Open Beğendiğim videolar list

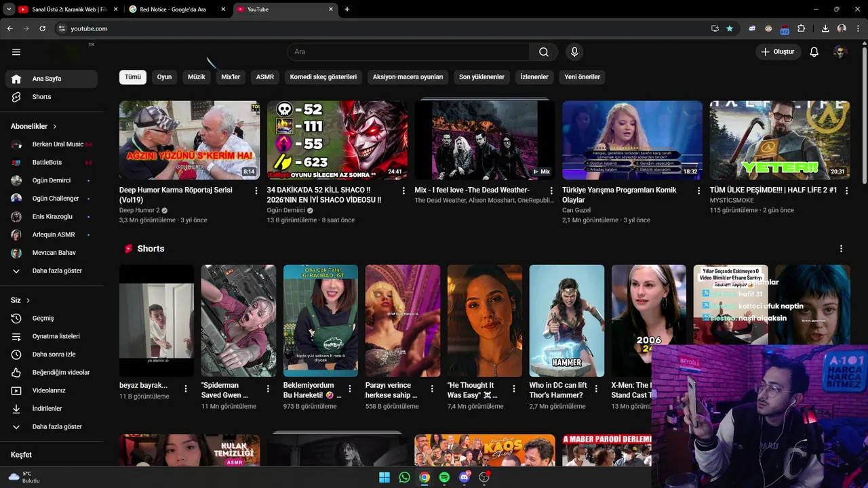52,372
